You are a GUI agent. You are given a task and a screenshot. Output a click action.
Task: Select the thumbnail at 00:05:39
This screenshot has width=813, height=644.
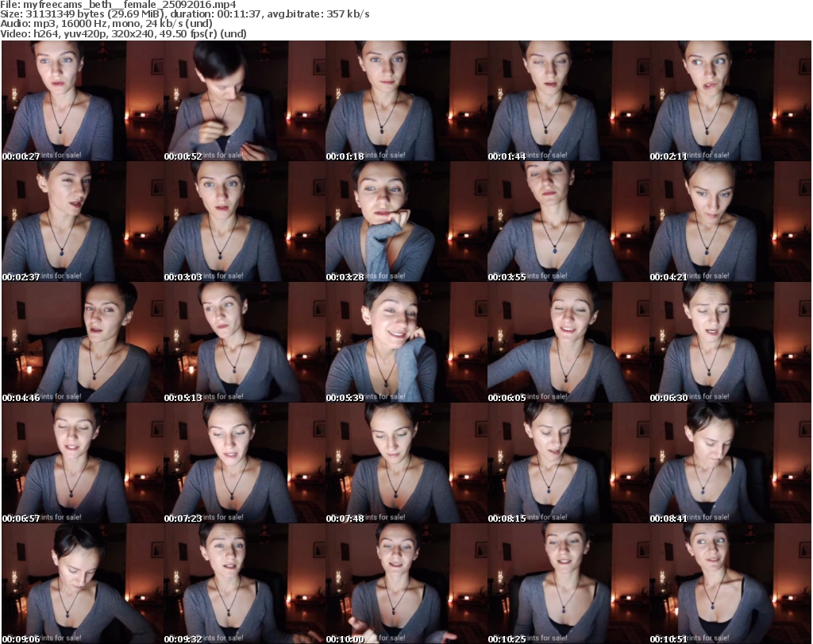tap(406, 342)
